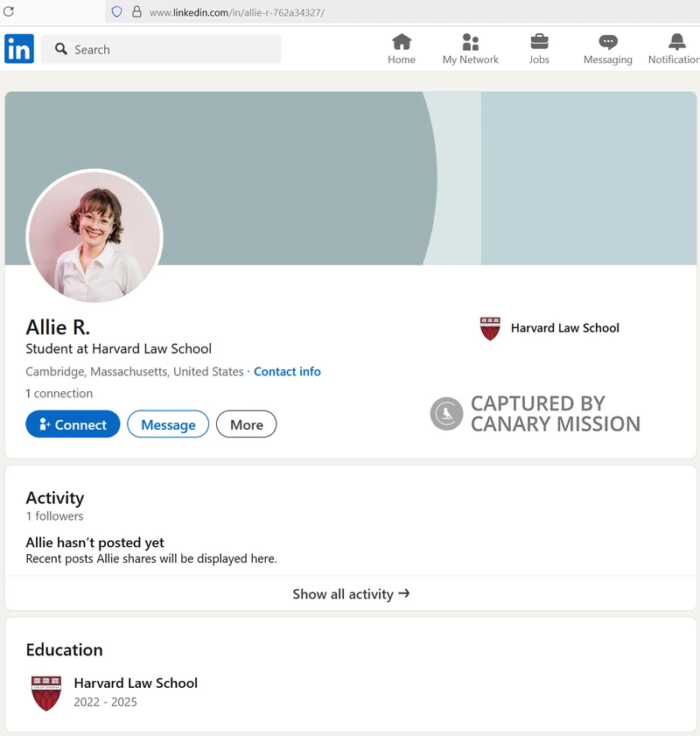This screenshot has width=700, height=736.
Task: Click the LinkedIn logo icon
Action: [x=19, y=48]
